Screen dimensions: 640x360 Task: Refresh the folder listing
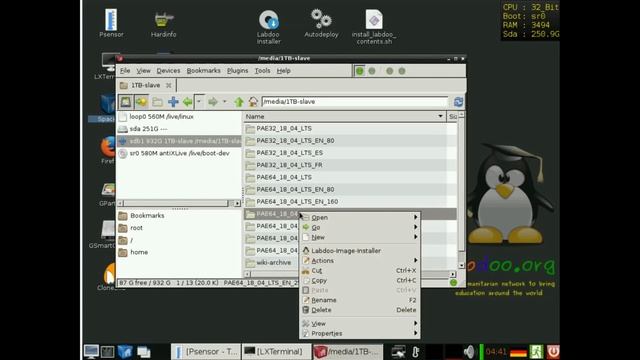click(458, 102)
